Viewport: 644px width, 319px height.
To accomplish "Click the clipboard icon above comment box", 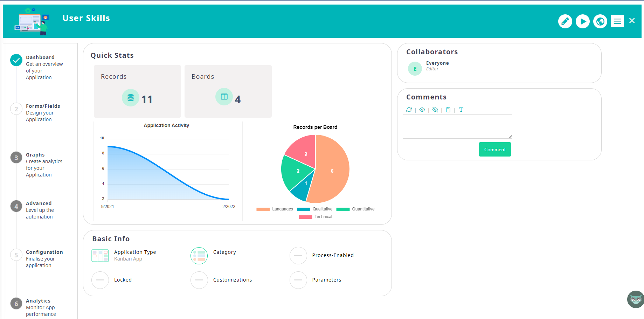I will pos(448,110).
